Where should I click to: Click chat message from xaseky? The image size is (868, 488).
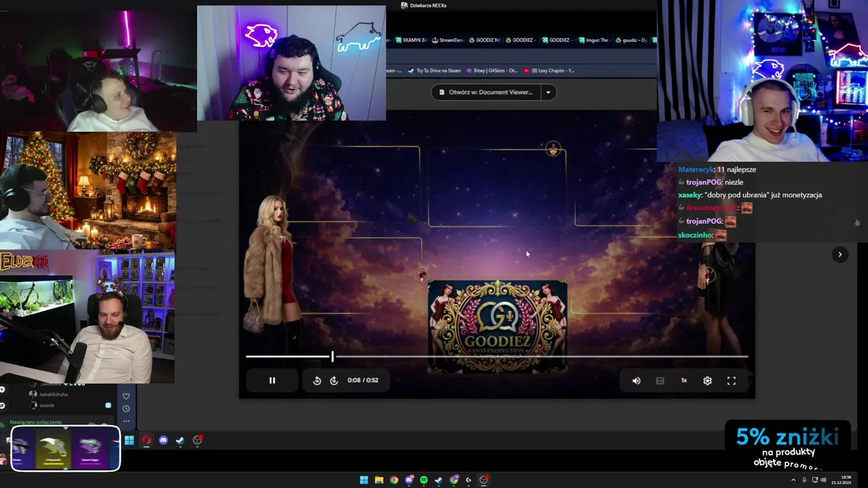point(750,195)
